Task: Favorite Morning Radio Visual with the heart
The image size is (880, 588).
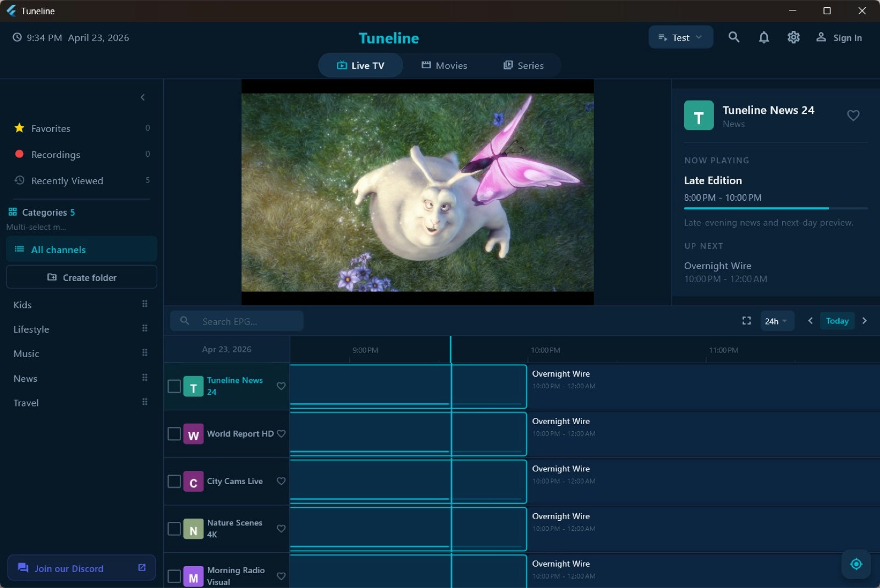Action: pyautogui.click(x=281, y=576)
